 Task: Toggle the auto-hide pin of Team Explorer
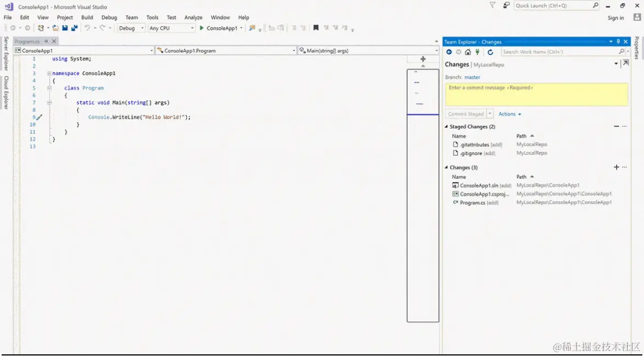619,42
